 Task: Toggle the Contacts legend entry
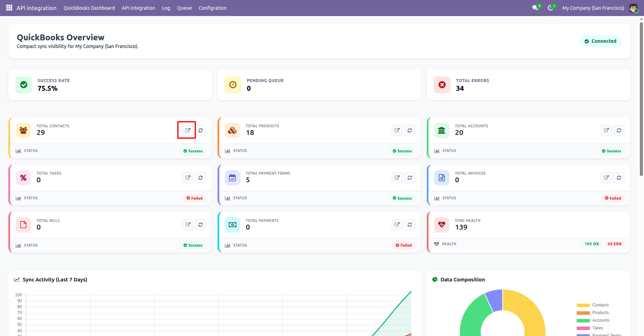coord(592,305)
